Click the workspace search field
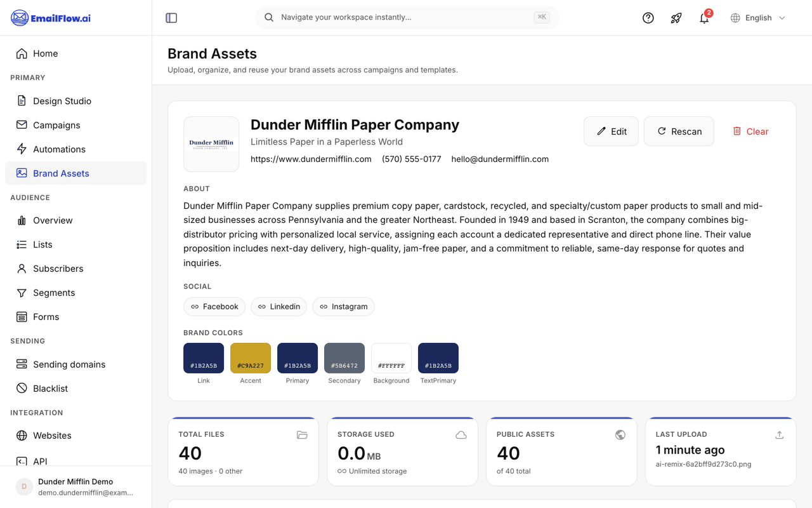Viewport: 812px width, 508px height. (x=407, y=17)
